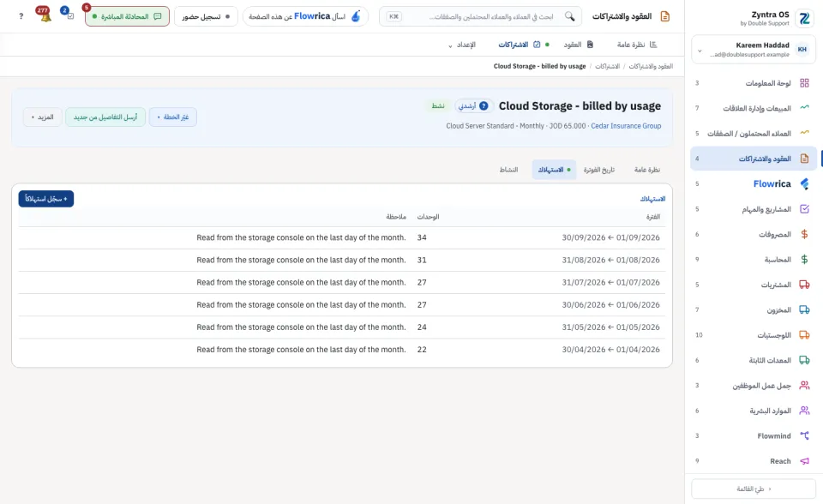Open the الإعداد dropdown menu
This screenshot has width=823, height=504.
point(462,45)
